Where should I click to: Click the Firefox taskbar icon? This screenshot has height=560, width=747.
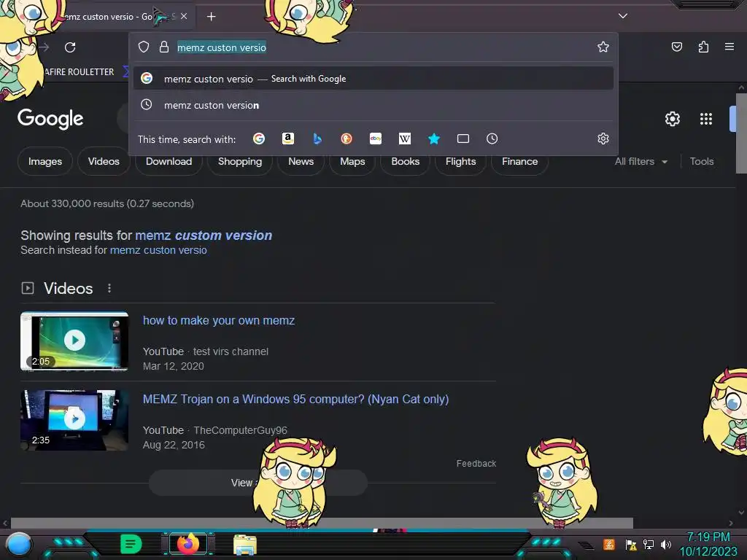187,544
